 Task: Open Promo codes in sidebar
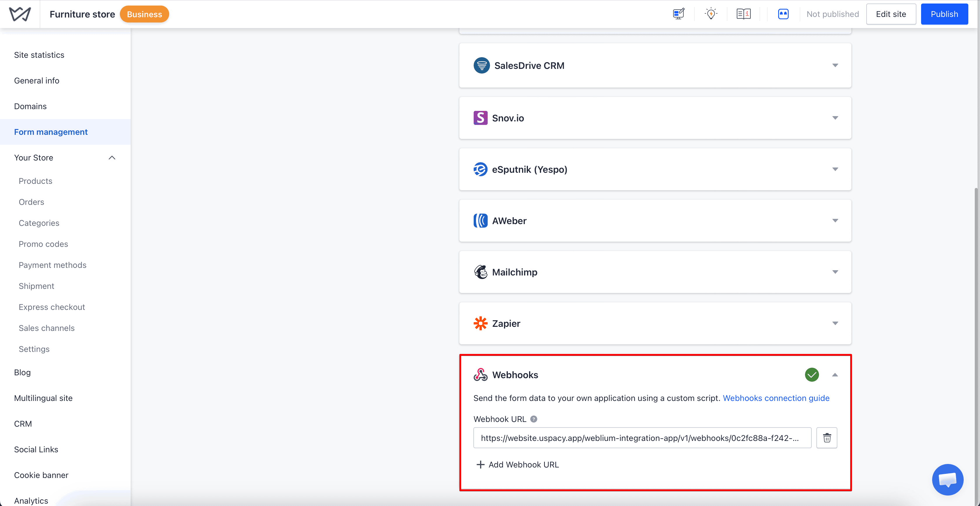point(43,244)
